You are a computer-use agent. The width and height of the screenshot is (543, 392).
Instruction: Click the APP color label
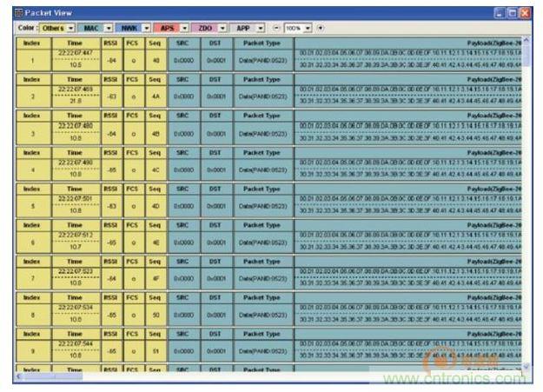click(243, 28)
